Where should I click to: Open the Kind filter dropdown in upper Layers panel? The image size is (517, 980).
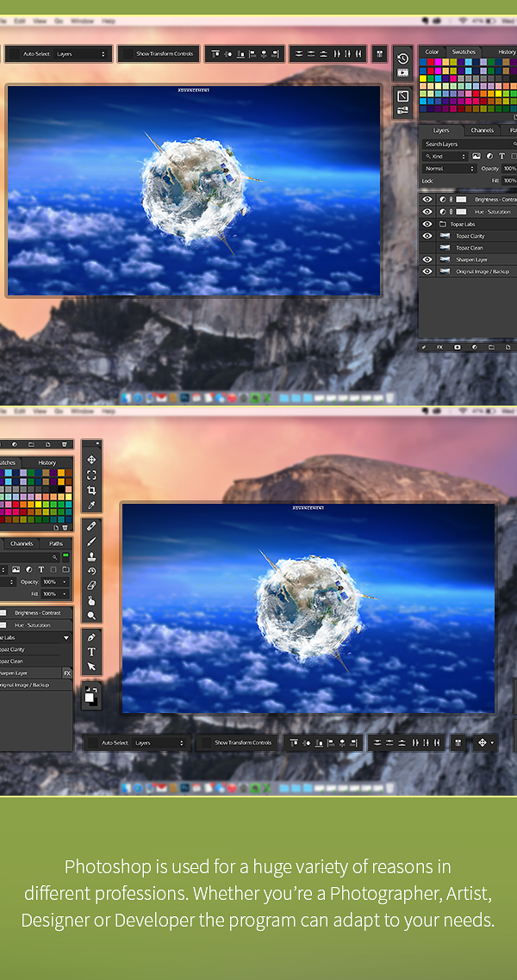(445, 156)
